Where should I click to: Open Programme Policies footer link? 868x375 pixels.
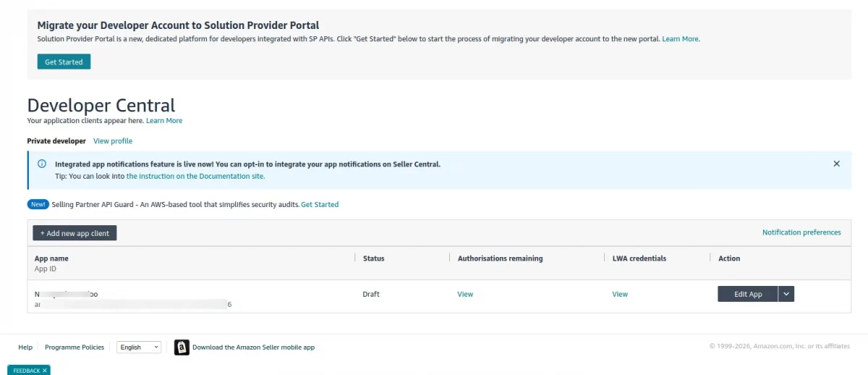pos(75,347)
